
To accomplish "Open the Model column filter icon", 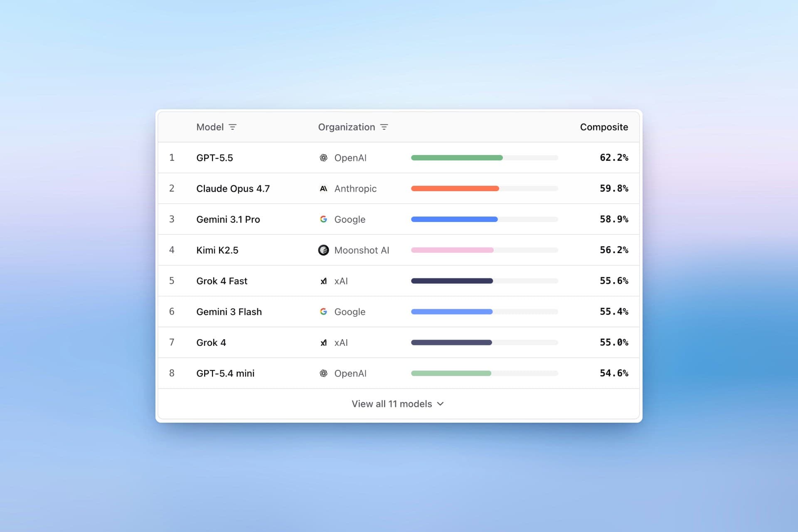I will point(233,127).
